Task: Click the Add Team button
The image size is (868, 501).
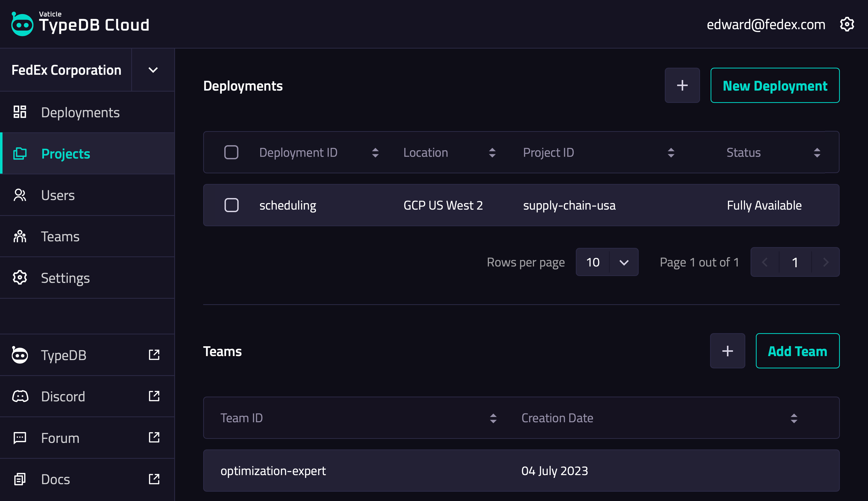Action: pos(797,351)
